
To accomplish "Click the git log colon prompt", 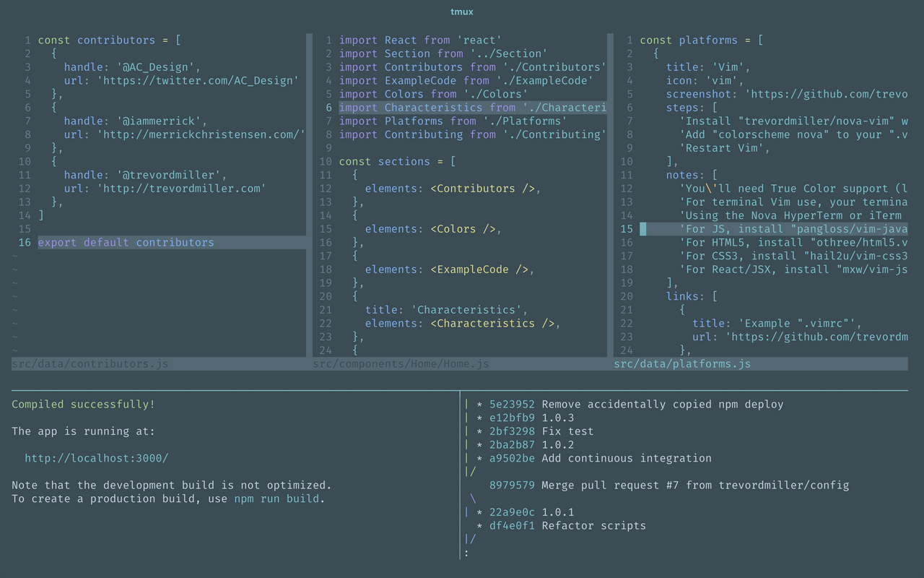I will pos(466,553).
